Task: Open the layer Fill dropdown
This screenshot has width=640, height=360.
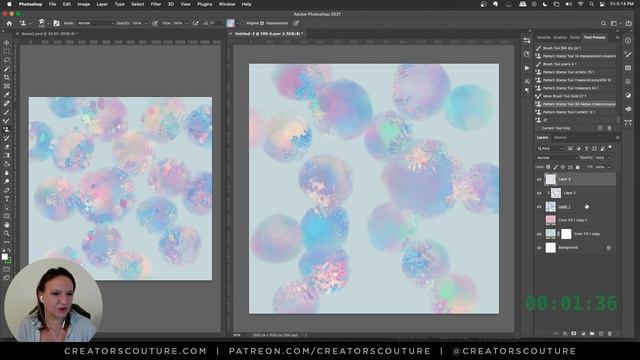Action: tap(609, 167)
